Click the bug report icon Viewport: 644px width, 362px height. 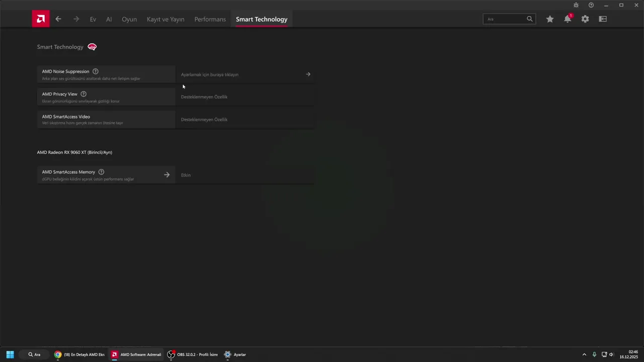[576, 5]
